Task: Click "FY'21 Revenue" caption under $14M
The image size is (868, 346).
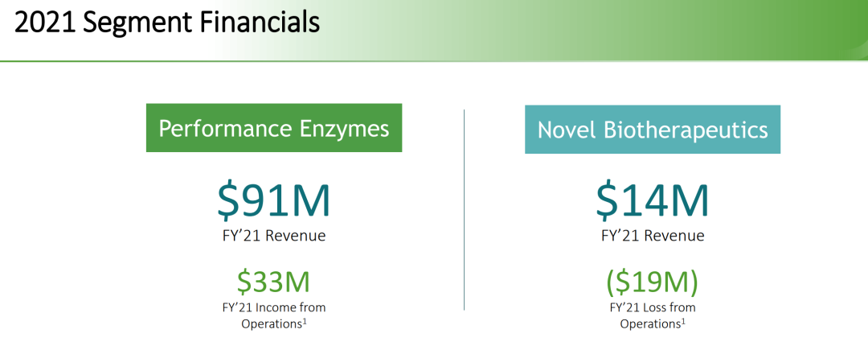Action: click(x=652, y=236)
